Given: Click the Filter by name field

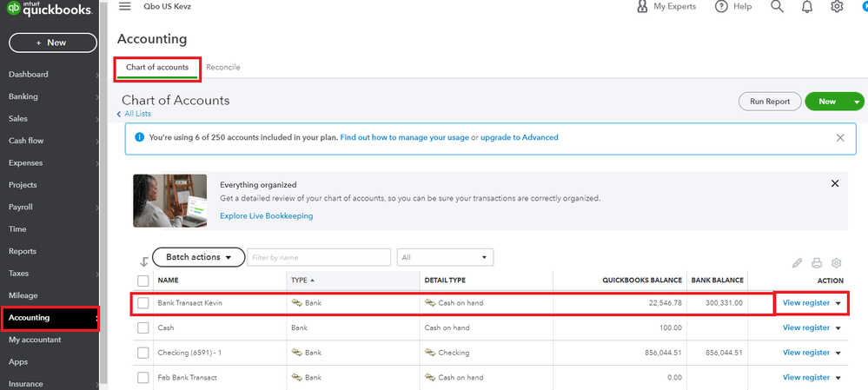Looking at the screenshot, I should (319, 257).
